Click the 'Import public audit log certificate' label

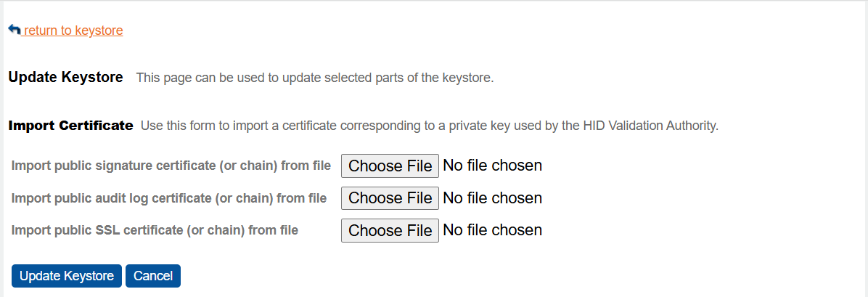[x=169, y=198]
